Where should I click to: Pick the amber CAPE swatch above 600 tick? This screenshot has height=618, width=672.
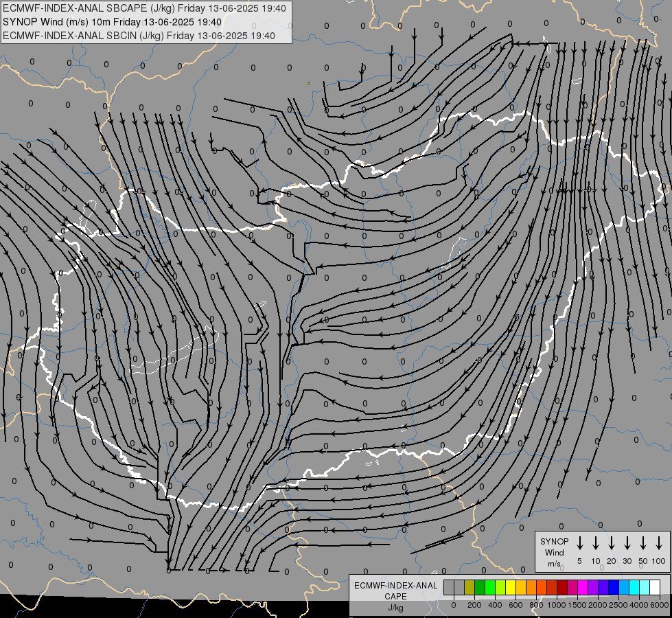tap(521, 587)
